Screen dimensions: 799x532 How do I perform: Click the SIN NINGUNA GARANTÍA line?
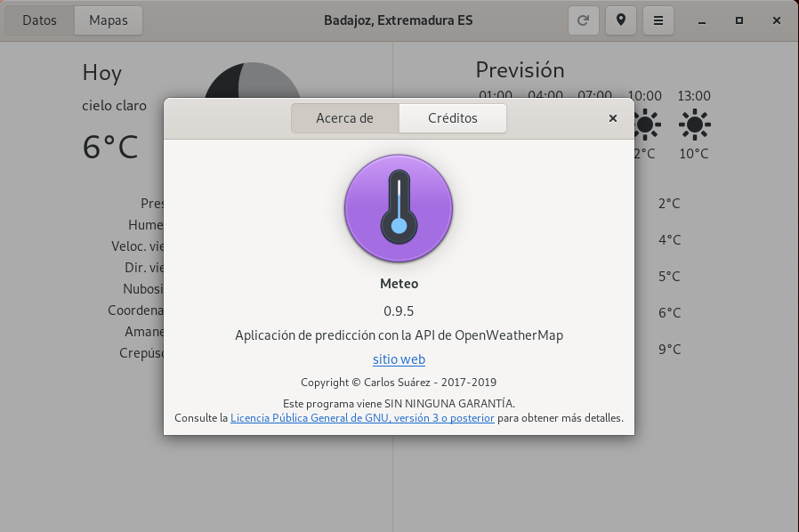tap(399, 404)
